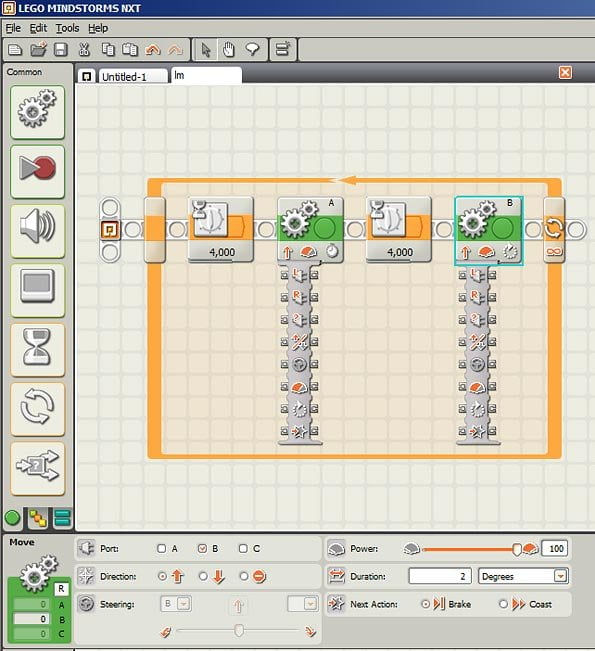
Task: Activate the Pan hand tool
Action: 229,50
